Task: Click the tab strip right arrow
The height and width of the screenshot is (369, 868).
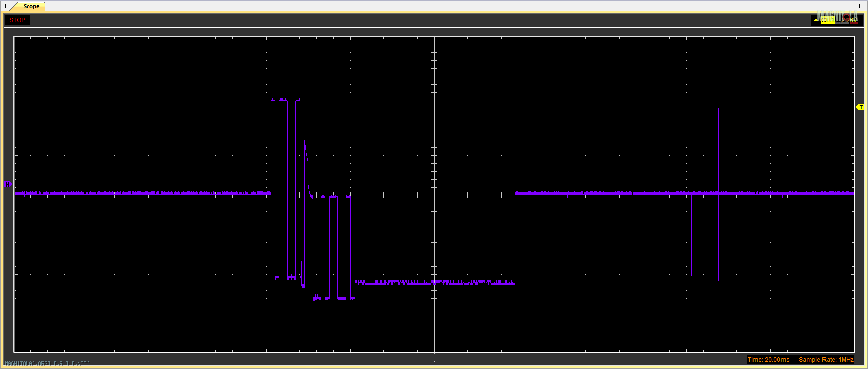Action: point(860,6)
